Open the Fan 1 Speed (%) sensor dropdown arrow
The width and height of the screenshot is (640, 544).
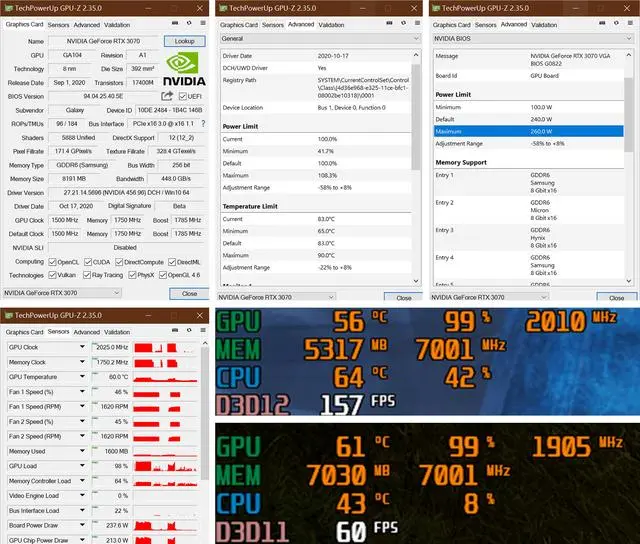pos(82,392)
